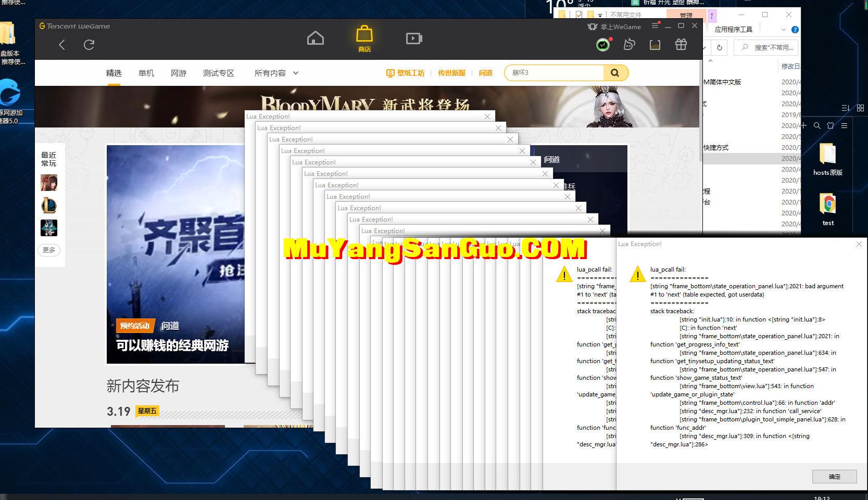Open the Explorer help question mark icon

point(795,30)
